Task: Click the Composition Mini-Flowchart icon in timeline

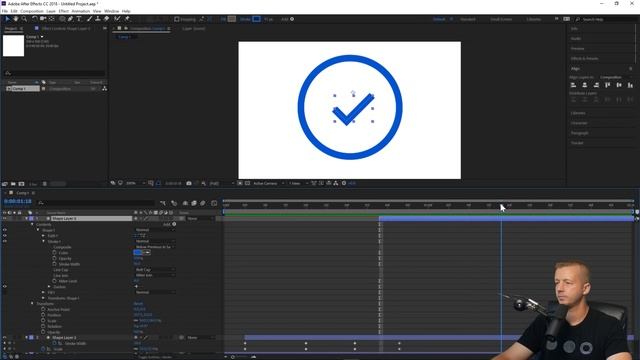Action: [163, 203]
